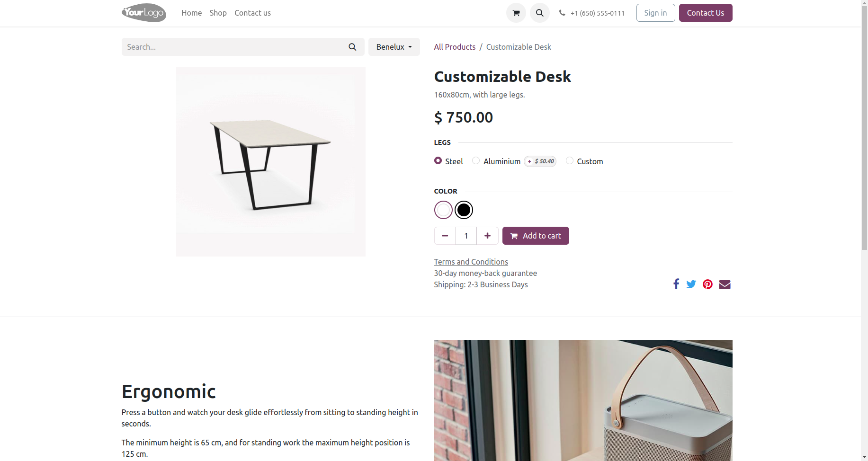Add the desk to cart

pyautogui.click(x=536, y=236)
